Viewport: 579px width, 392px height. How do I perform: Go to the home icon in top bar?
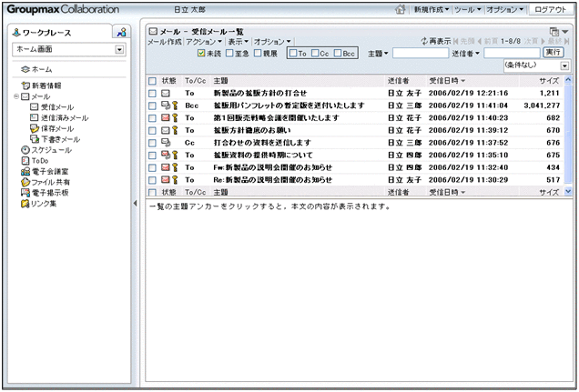(401, 10)
